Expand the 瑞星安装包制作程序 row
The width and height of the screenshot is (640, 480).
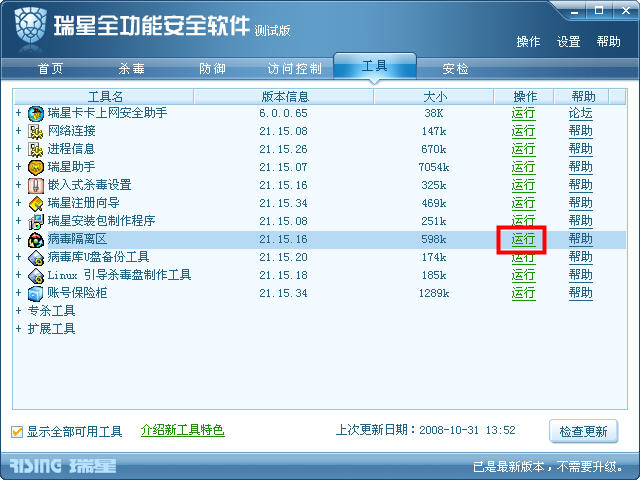(18, 220)
